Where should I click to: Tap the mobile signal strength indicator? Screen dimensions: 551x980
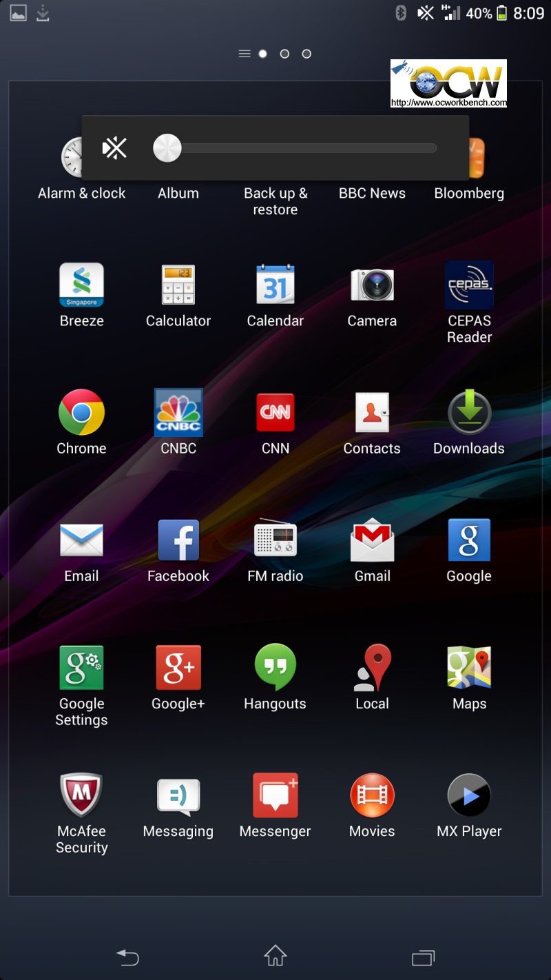pos(450,12)
